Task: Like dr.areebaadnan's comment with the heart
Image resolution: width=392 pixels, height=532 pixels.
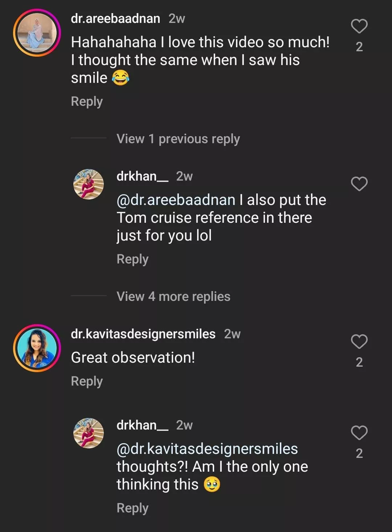Action: [359, 26]
